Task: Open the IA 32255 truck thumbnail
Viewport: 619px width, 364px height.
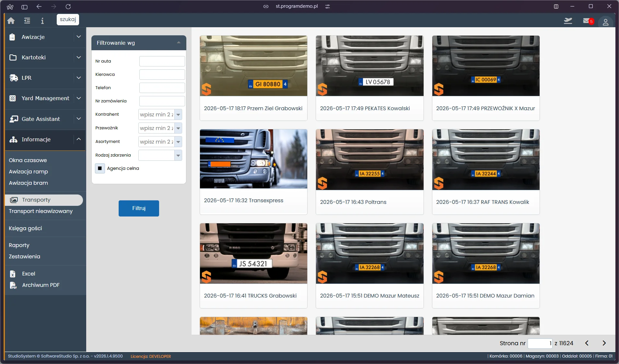Action: 369,159
